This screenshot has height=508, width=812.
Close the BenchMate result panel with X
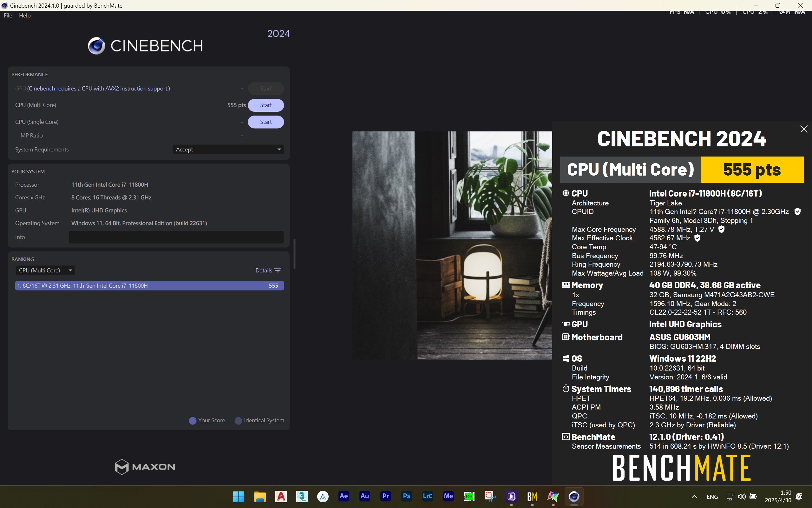pos(804,129)
